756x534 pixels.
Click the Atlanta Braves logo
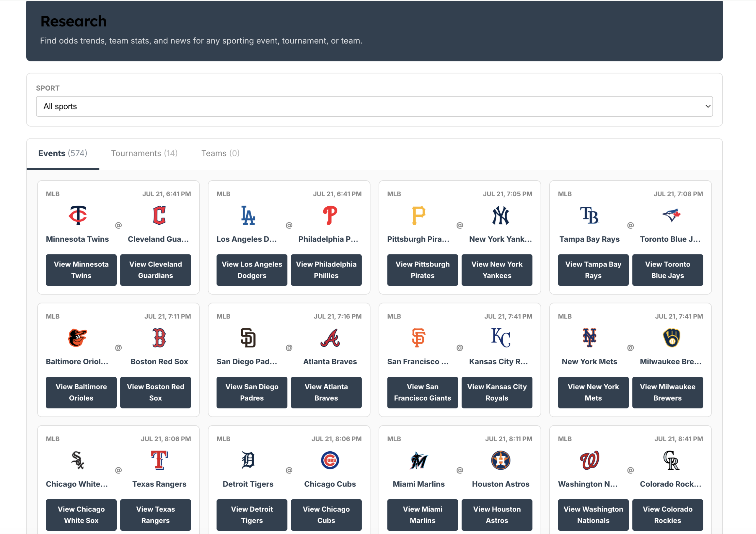330,338
